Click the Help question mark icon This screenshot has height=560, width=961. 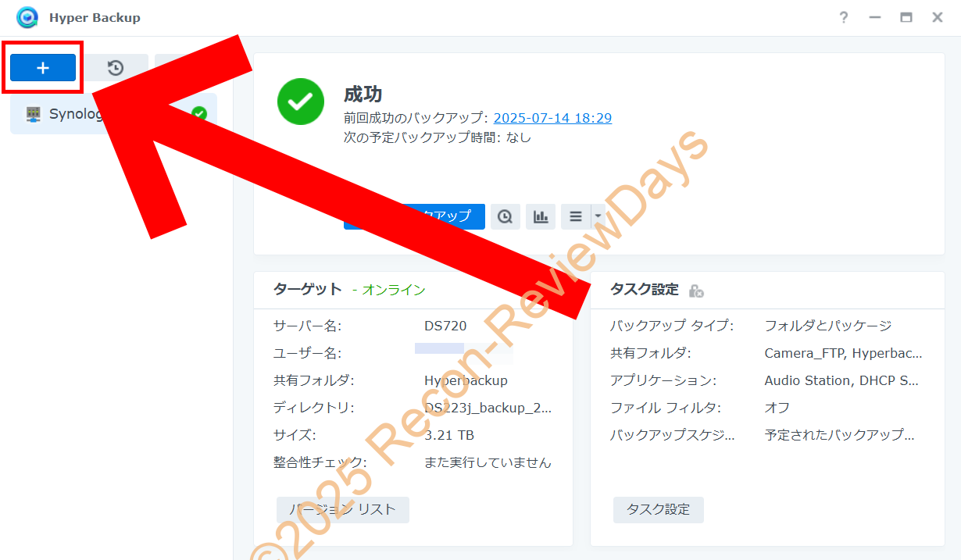pyautogui.click(x=844, y=17)
